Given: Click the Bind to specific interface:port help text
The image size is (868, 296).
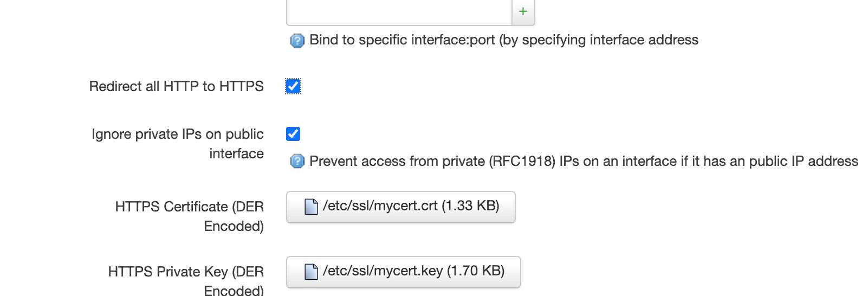Looking at the screenshot, I should (x=503, y=40).
